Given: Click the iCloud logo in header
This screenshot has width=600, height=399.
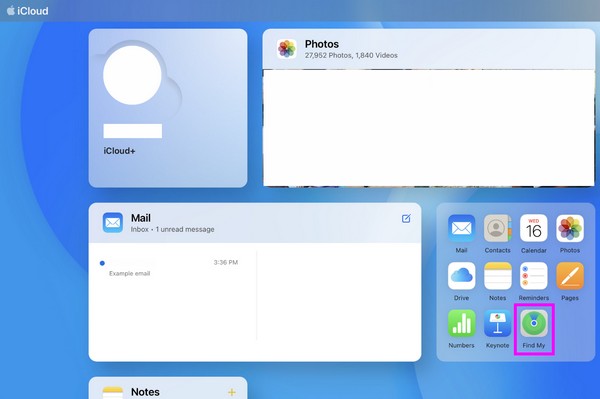Looking at the screenshot, I should tap(28, 11).
